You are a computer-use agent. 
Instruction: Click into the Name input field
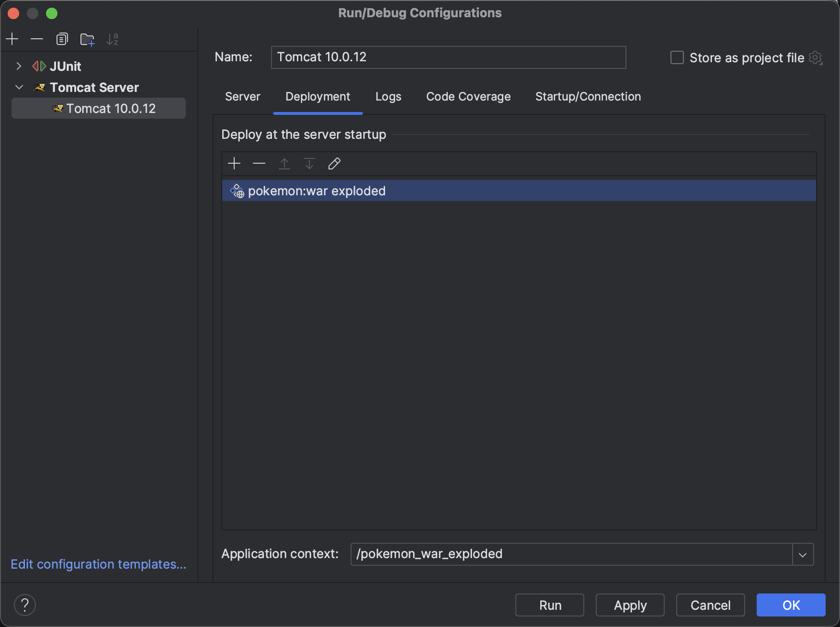click(x=448, y=57)
